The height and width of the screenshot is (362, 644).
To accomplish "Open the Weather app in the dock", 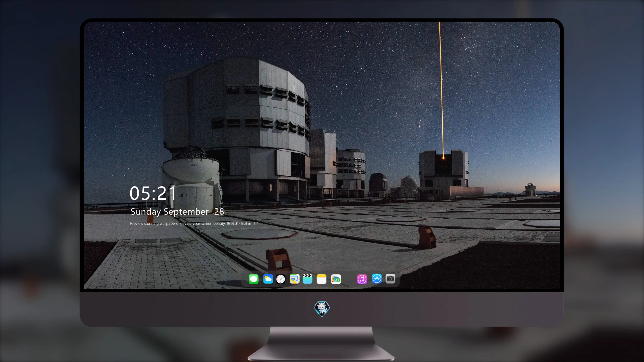I will [x=268, y=279].
